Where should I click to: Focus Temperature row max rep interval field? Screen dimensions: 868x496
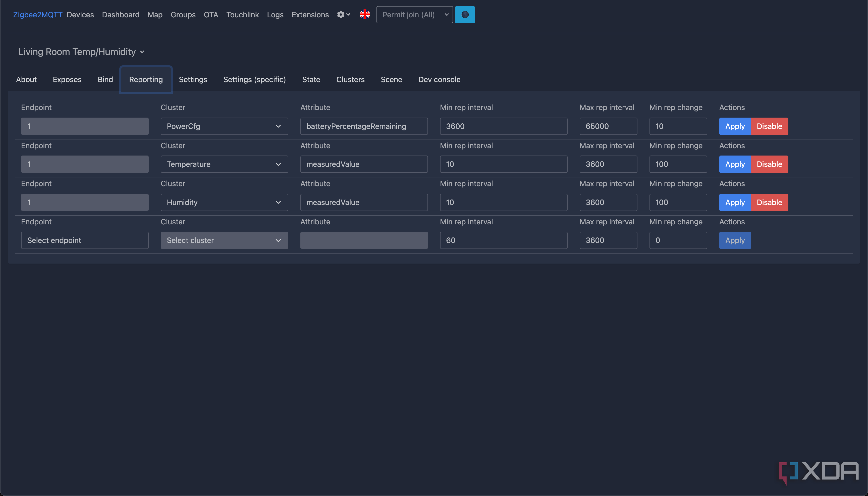tap(608, 164)
